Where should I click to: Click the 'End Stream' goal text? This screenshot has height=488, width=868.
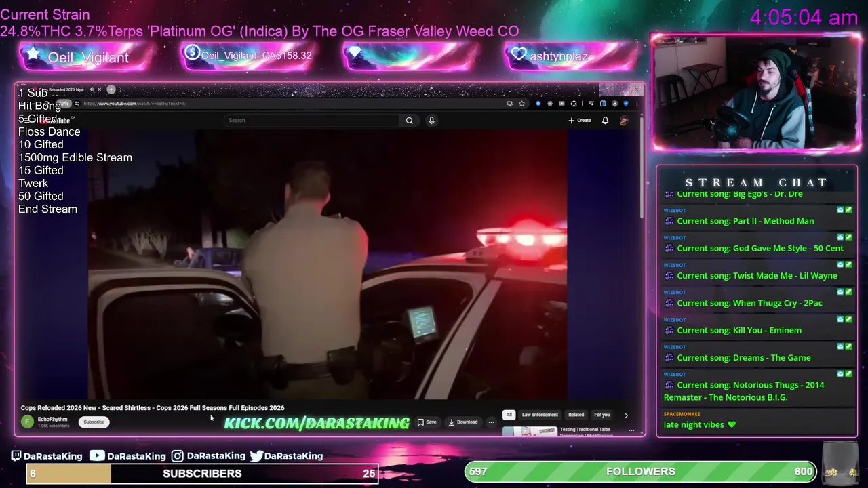(47, 209)
